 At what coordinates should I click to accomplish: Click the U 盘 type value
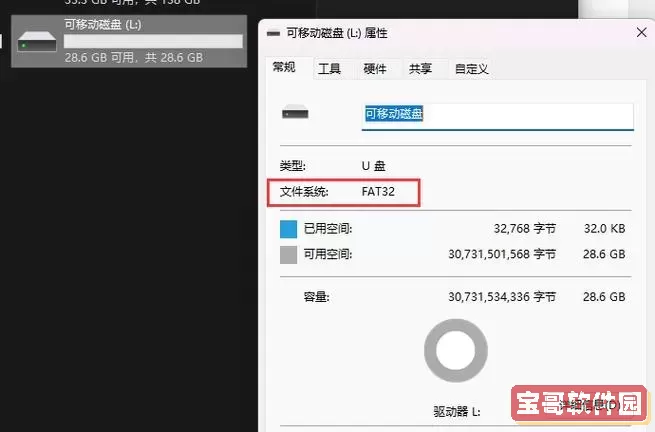point(373,166)
